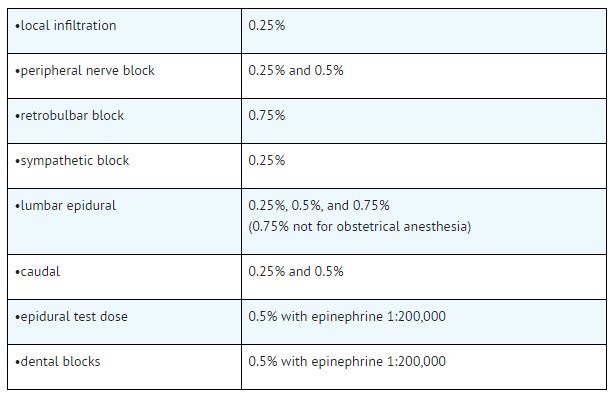Select the 0.25% value for local infiltration

pos(267,26)
